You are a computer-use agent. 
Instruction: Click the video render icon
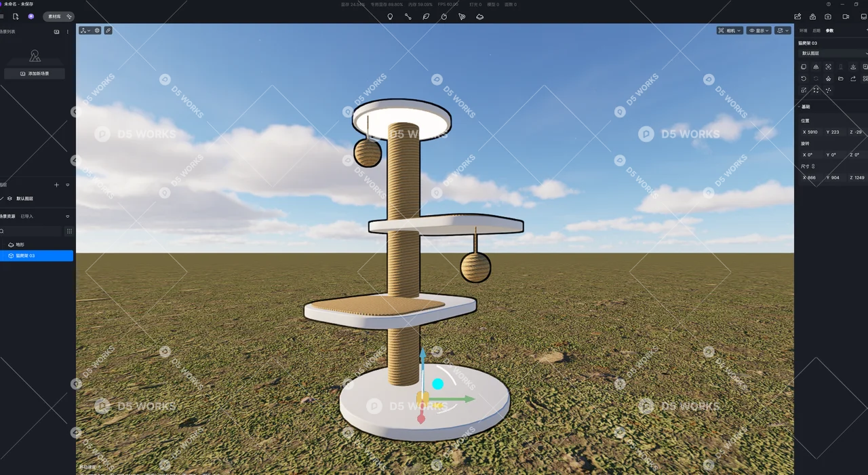click(846, 16)
